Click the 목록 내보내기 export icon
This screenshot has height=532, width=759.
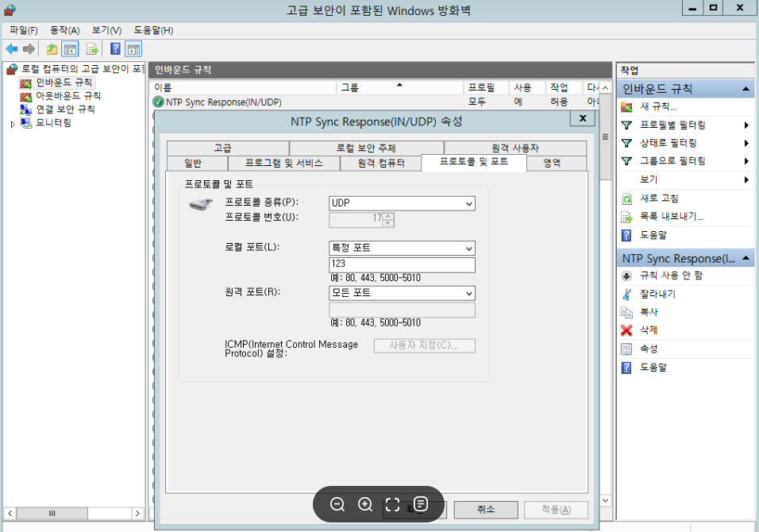pos(627,217)
